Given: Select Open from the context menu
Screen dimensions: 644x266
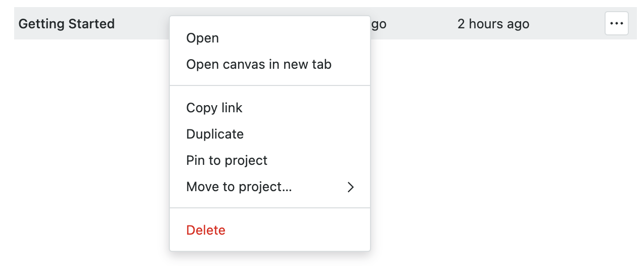Looking at the screenshot, I should point(203,38).
